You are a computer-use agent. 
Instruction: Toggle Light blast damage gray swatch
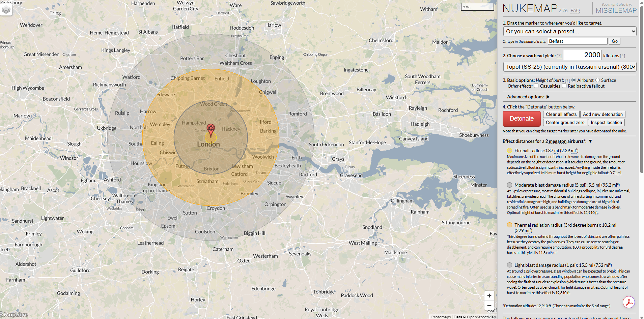point(509,265)
